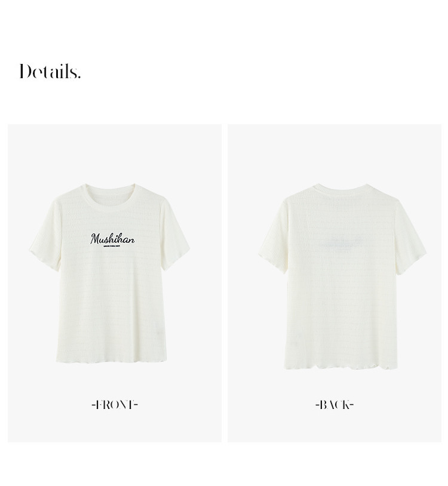Click the -FRONT- caption label
Image resolution: width=448 pixels, height=486 pixels.
[115, 405]
